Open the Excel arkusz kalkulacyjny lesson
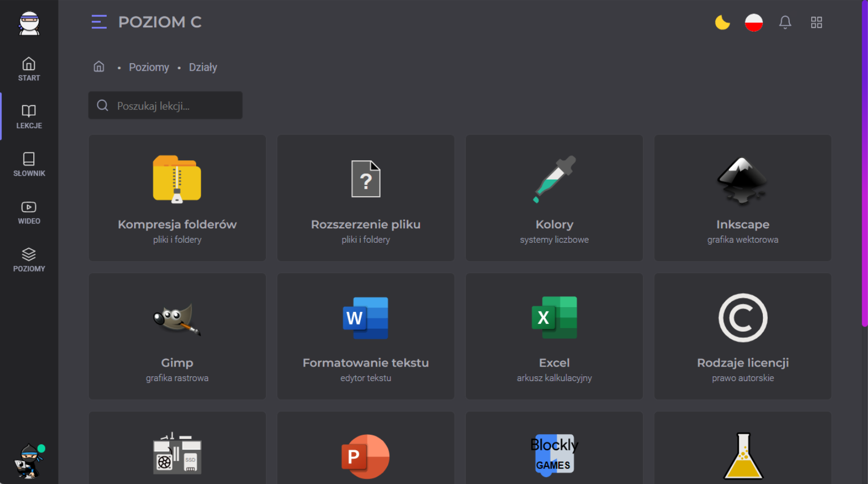868x484 pixels. [554, 336]
